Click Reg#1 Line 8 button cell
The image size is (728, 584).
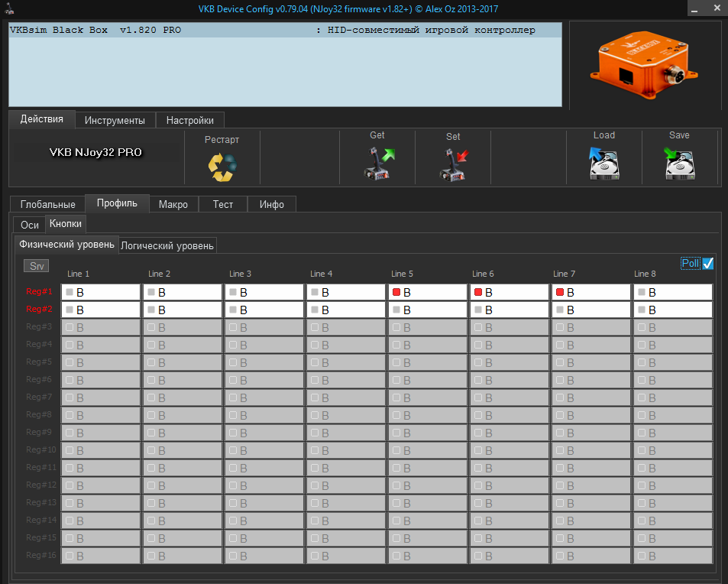click(673, 292)
